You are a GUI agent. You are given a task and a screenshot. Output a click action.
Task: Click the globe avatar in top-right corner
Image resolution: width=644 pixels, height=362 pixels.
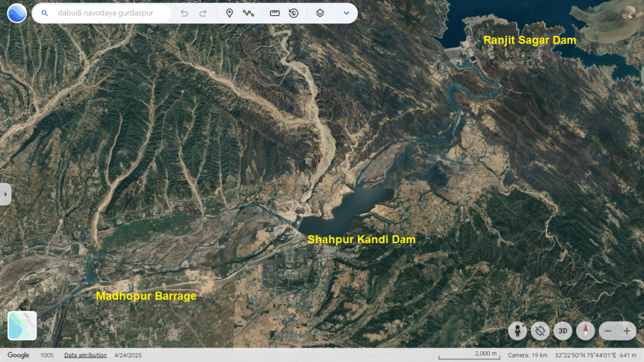(x=629, y=13)
